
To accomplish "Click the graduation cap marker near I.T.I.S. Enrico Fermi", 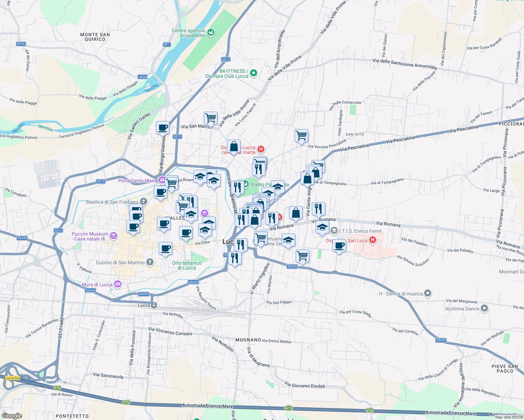I will 323,227.
